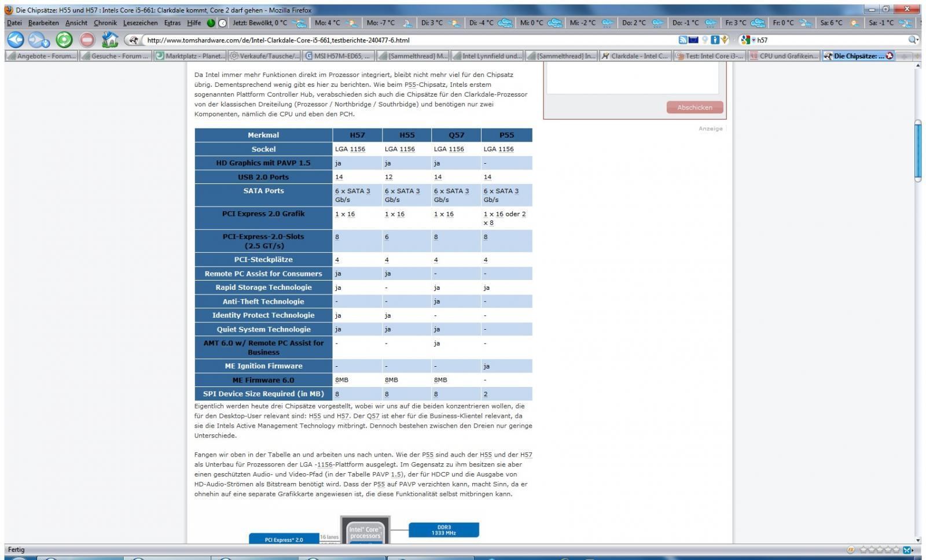Click the 'Fertig' status bar text
This screenshot has width=926, height=560.
point(16,550)
